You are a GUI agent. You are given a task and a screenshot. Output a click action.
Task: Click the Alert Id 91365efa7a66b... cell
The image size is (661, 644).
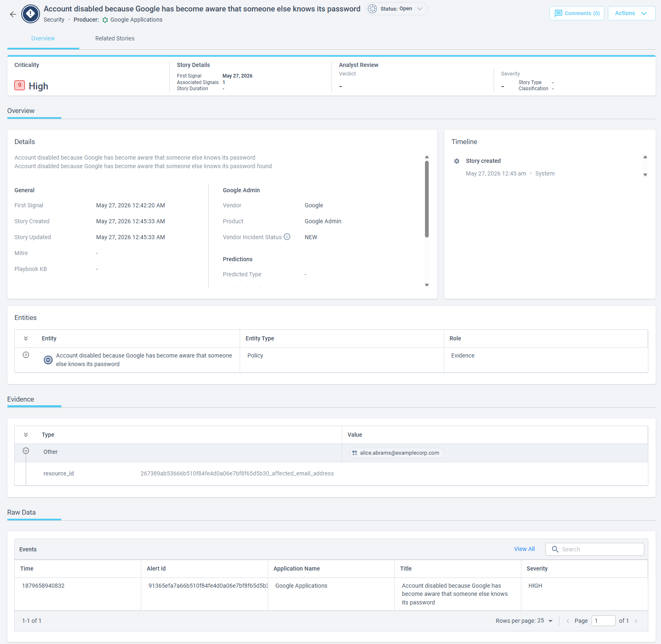point(205,594)
